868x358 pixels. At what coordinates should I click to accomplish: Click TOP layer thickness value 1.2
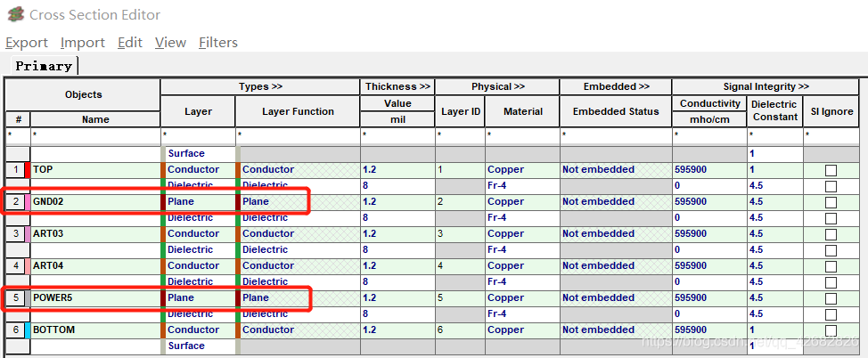397,170
